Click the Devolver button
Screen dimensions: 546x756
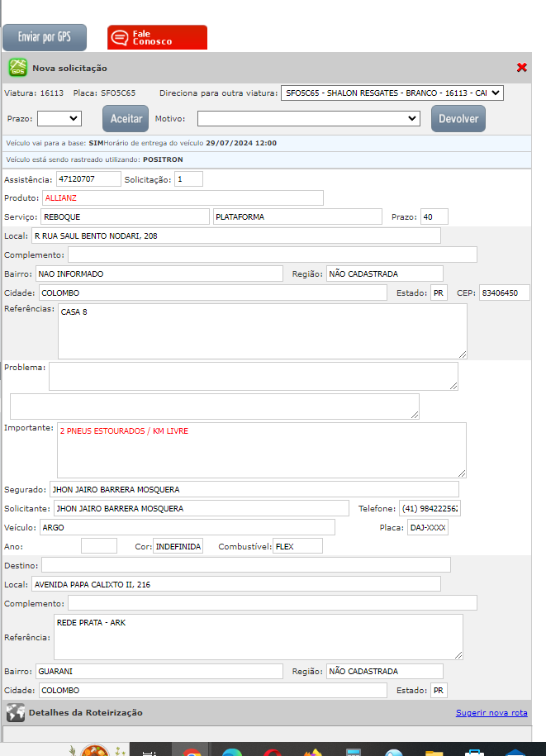click(x=458, y=119)
